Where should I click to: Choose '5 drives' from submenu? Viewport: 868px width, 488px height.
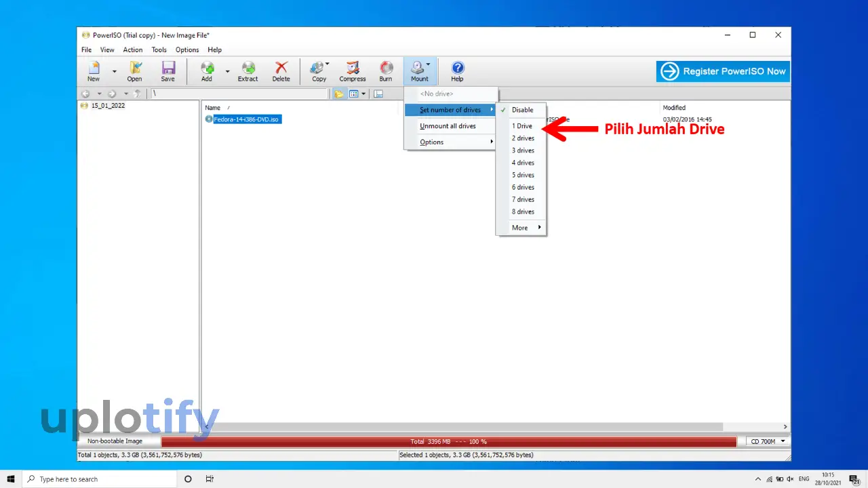click(x=521, y=175)
